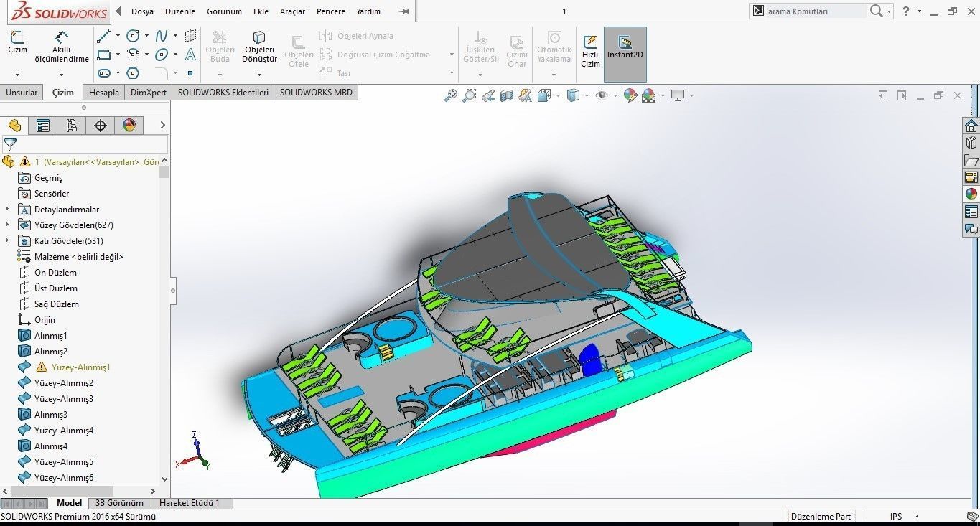
Task: Switch to the 3B Görünüm tab
Action: tap(120, 503)
